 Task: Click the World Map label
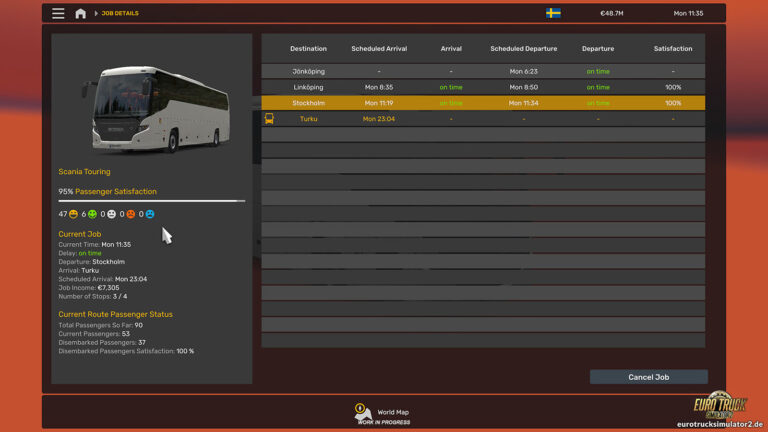pyautogui.click(x=393, y=412)
